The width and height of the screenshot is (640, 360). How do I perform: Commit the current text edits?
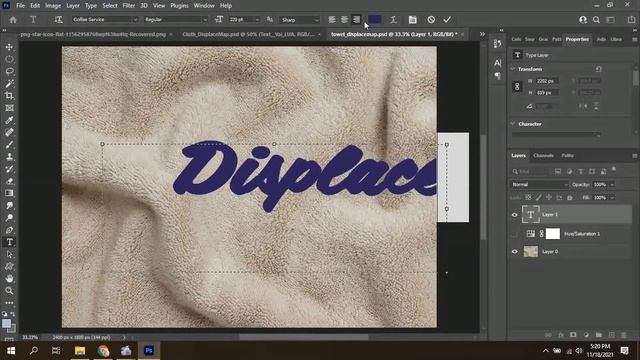click(447, 20)
